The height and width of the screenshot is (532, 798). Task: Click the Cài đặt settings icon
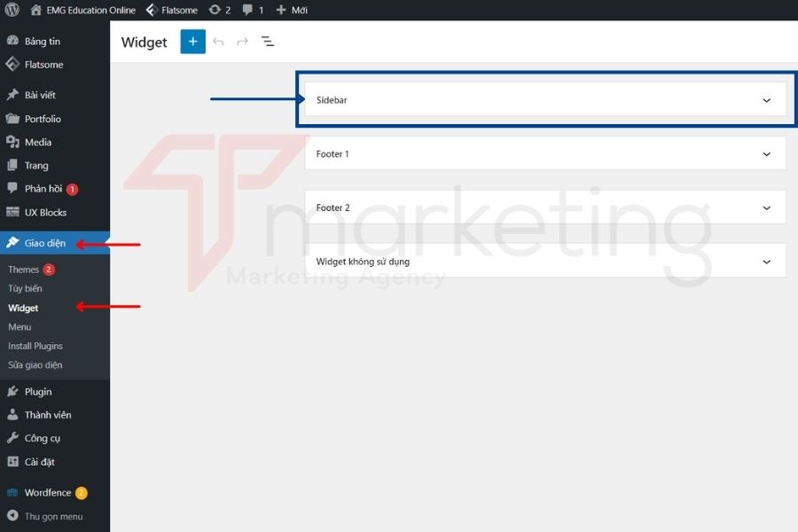click(x=12, y=462)
